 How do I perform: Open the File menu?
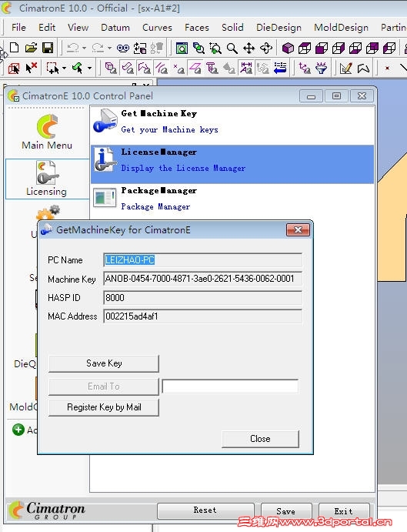(18, 28)
